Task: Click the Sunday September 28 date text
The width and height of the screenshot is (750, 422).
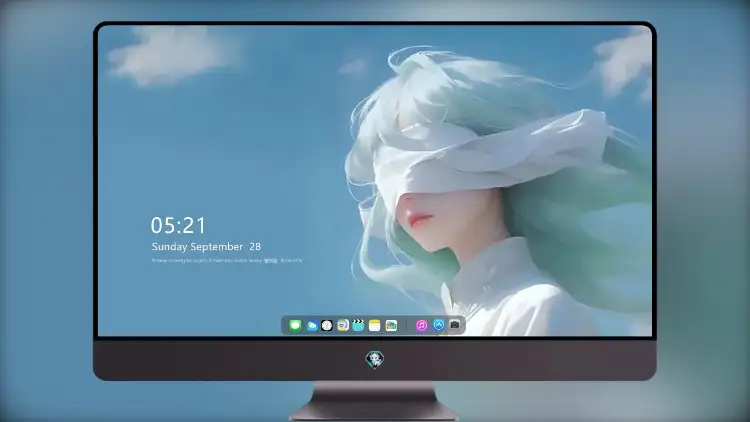Action: [206, 247]
